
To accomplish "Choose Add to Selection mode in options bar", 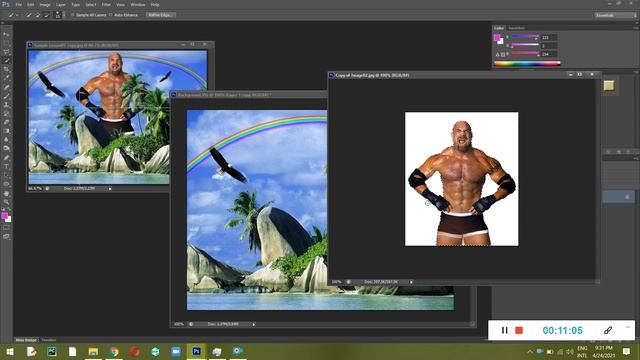I will click(x=38, y=15).
